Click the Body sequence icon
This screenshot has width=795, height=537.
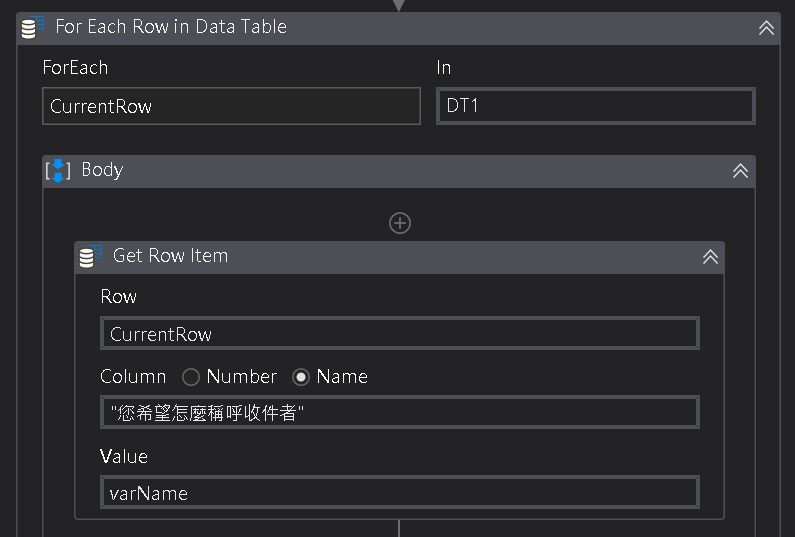[58, 170]
